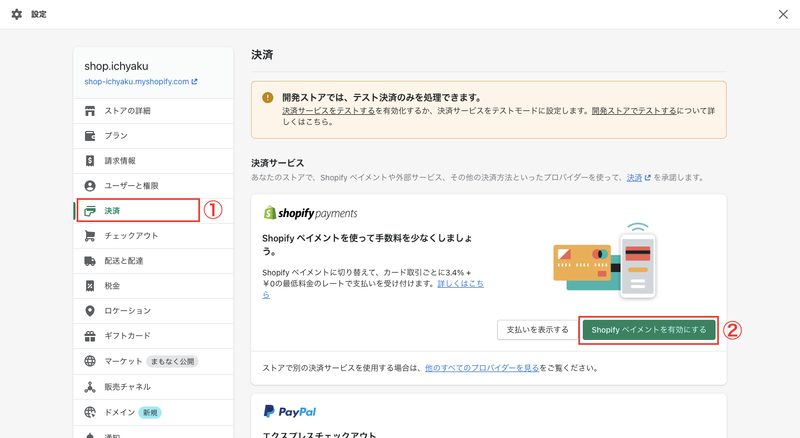The width and height of the screenshot is (800, 438).
Task: Click the globe icon beside マーケット
Action: click(x=90, y=361)
